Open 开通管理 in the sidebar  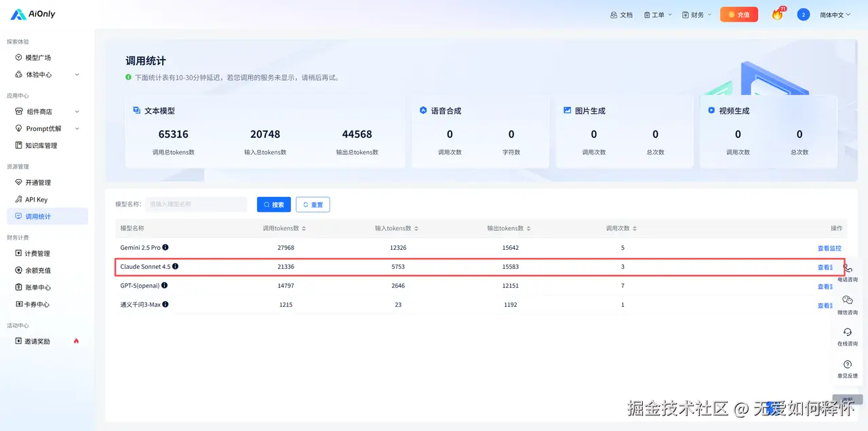point(33,183)
